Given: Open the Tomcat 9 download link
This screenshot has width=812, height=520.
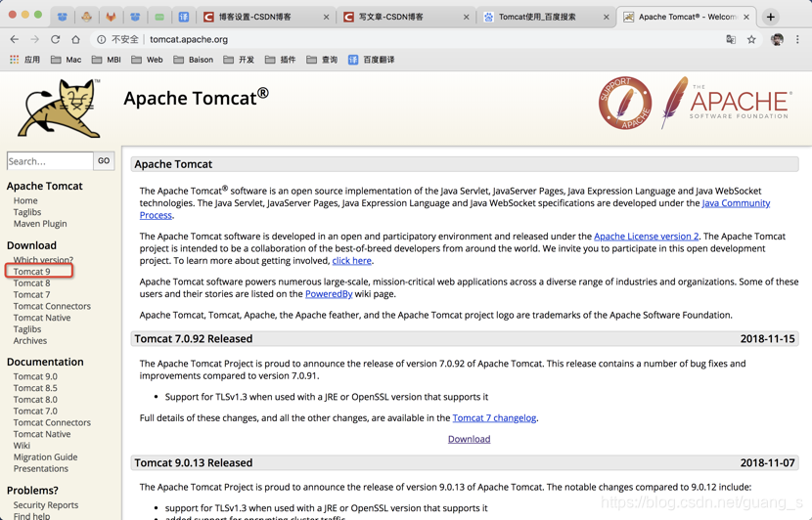Looking at the screenshot, I should coord(31,272).
